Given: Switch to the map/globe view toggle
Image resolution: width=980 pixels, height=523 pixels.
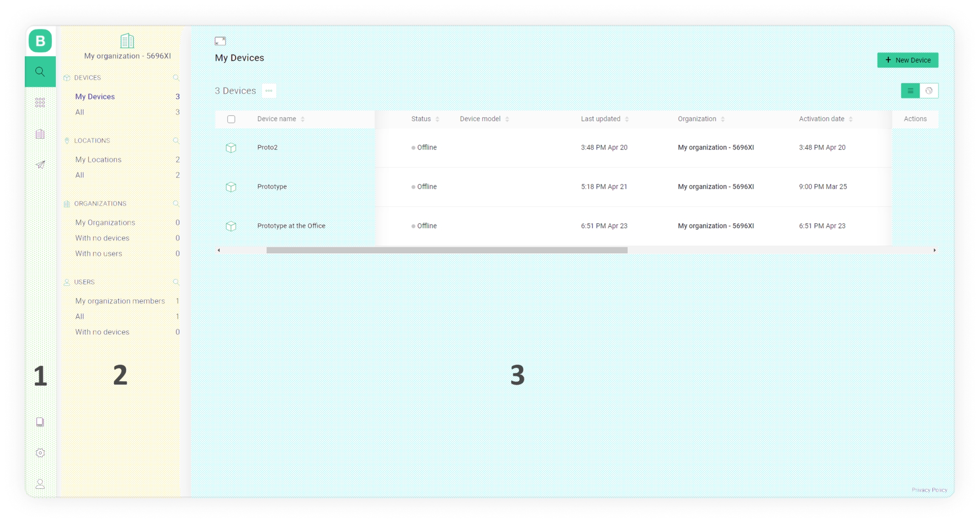Looking at the screenshot, I should coord(929,91).
